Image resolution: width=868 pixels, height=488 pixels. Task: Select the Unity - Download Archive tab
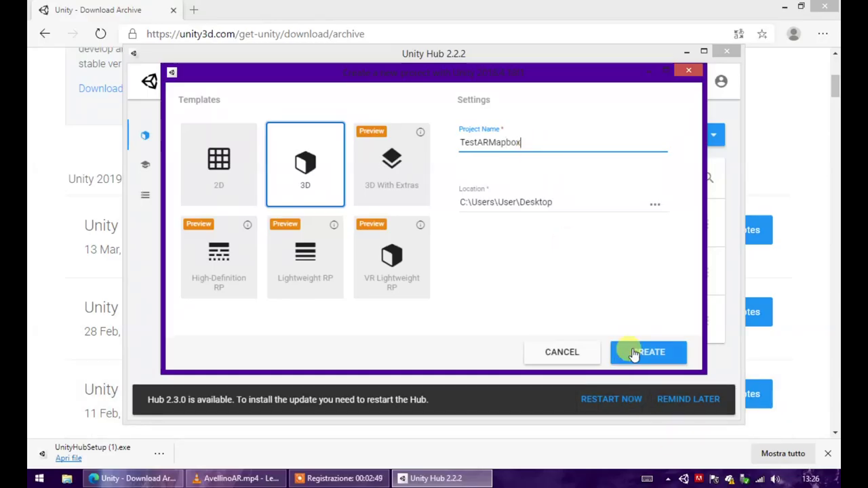106,9
